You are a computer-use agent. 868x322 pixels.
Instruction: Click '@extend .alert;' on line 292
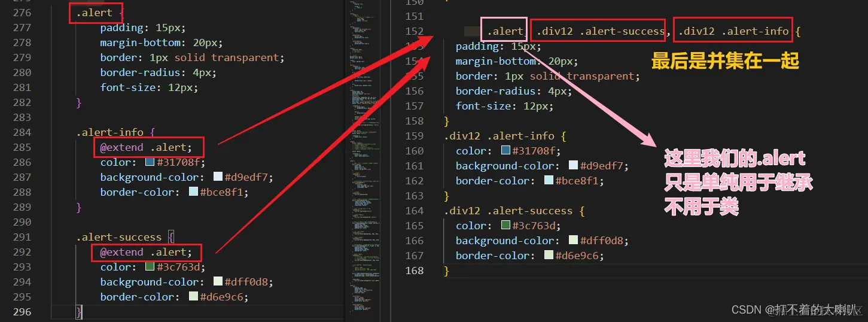pos(147,252)
